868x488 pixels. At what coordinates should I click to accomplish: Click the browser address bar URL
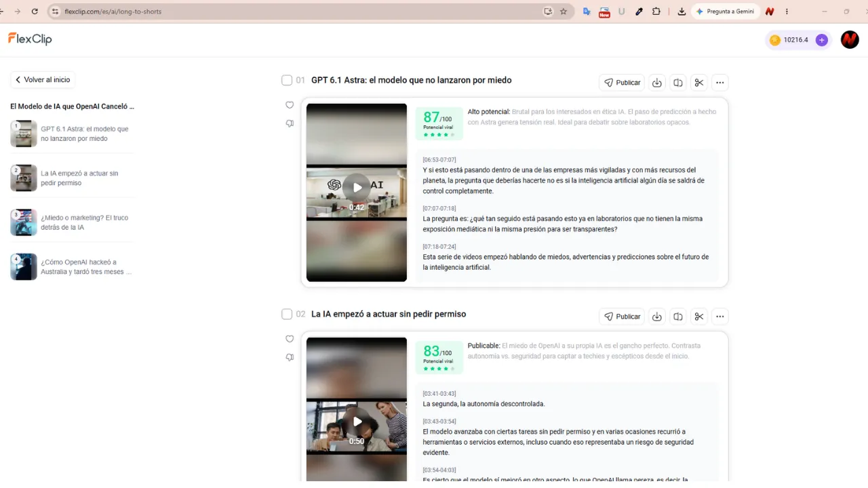tap(113, 12)
